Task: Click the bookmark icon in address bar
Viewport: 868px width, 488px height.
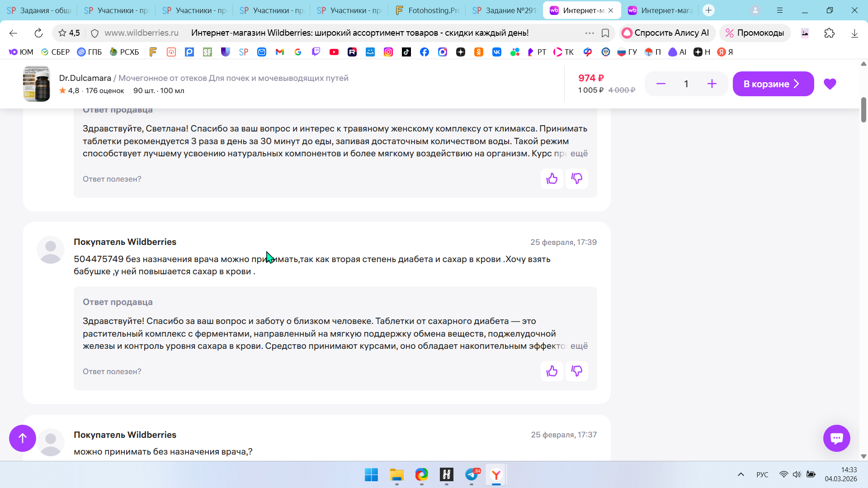Action: pyautogui.click(x=605, y=33)
